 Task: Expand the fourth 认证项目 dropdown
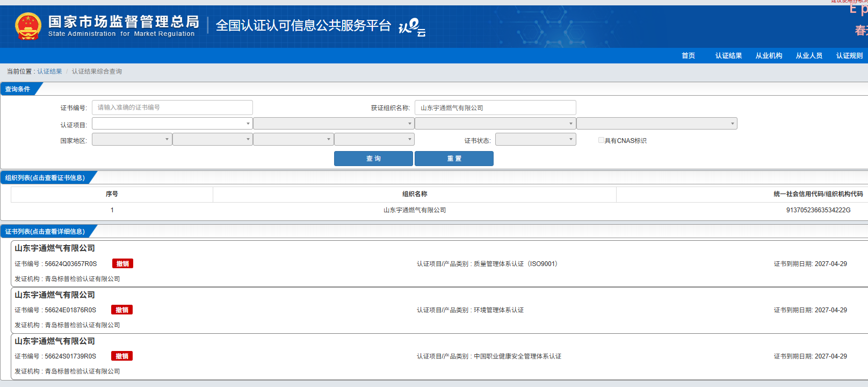pos(657,124)
